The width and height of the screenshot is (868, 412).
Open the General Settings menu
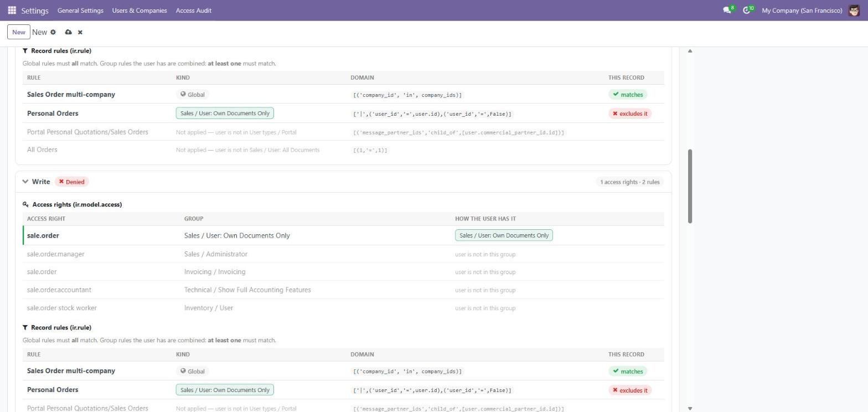[80, 11]
